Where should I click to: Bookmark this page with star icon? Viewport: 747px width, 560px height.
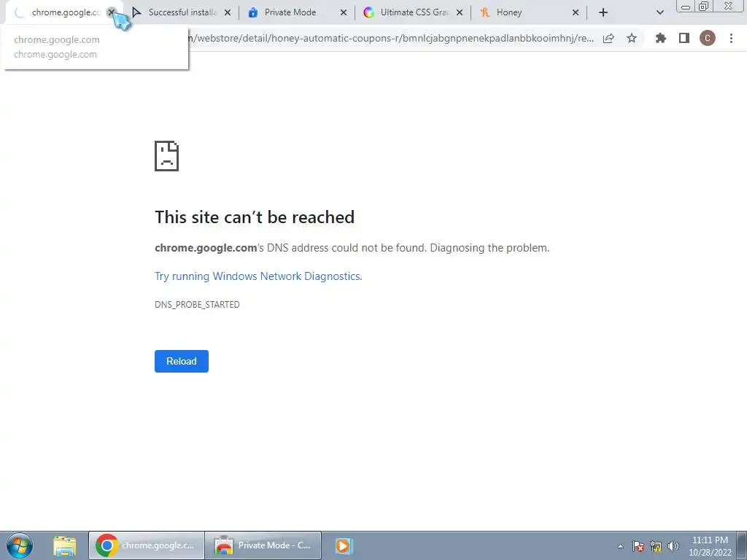pyautogui.click(x=632, y=38)
